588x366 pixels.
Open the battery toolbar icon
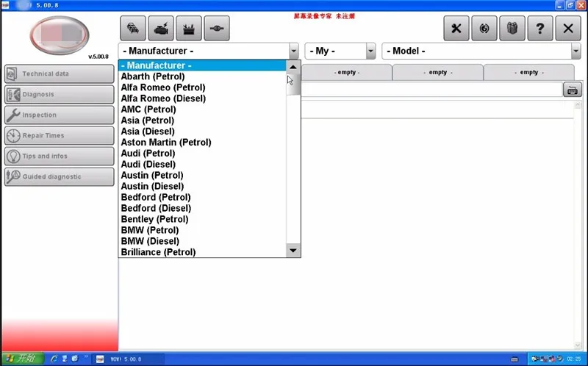[189, 28]
